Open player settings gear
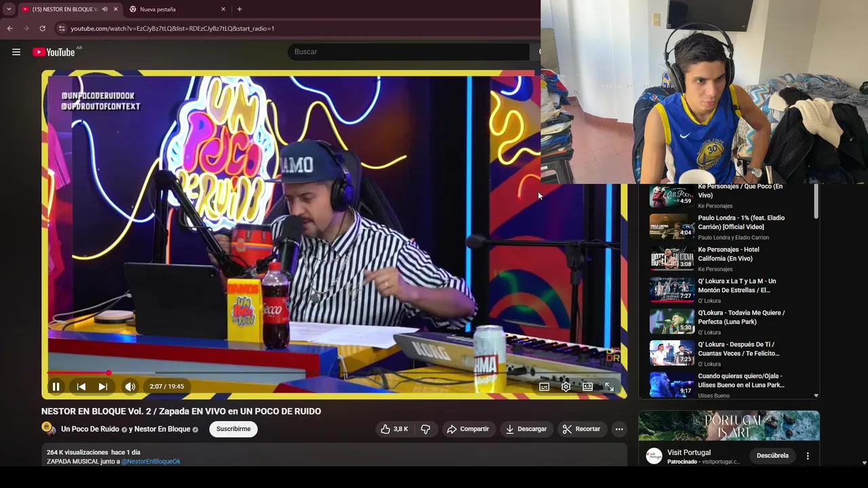Image resolution: width=868 pixels, height=488 pixels. [x=566, y=386]
